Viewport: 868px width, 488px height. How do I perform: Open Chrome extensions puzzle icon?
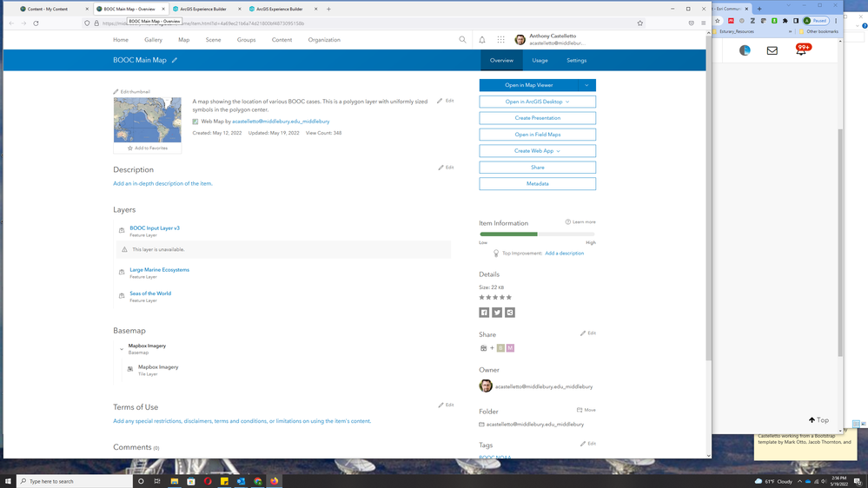(x=785, y=21)
